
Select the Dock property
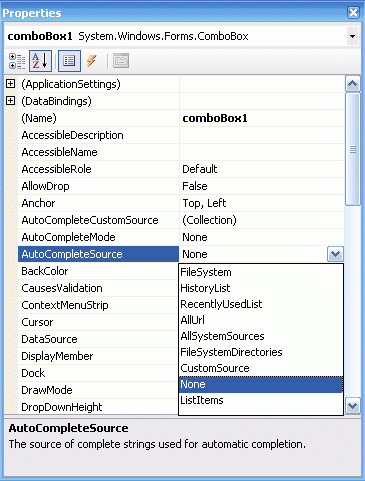point(99,373)
